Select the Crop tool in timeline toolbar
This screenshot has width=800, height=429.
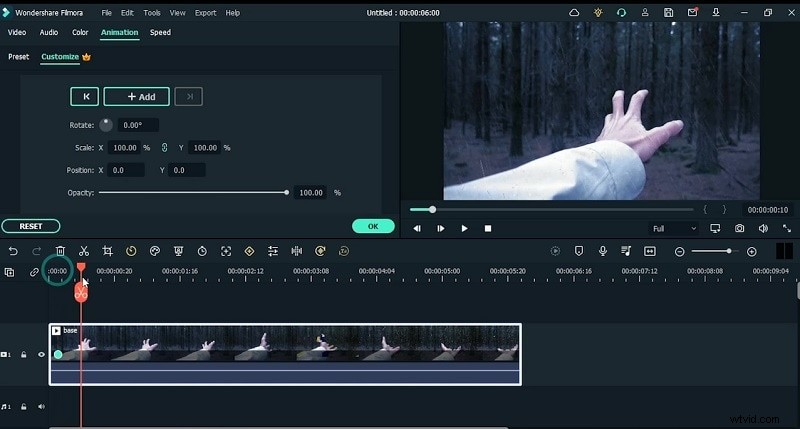(x=107, y=251)
